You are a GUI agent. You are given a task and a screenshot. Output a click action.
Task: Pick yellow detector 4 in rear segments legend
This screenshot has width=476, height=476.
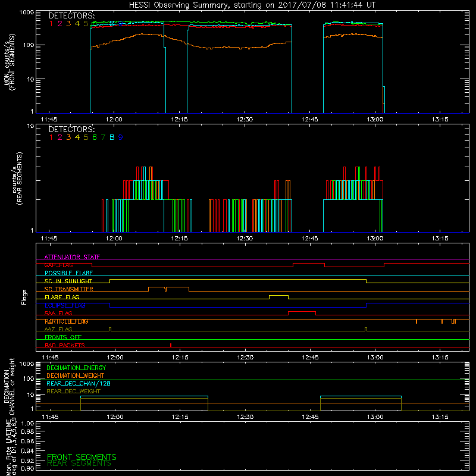(77, 137)
